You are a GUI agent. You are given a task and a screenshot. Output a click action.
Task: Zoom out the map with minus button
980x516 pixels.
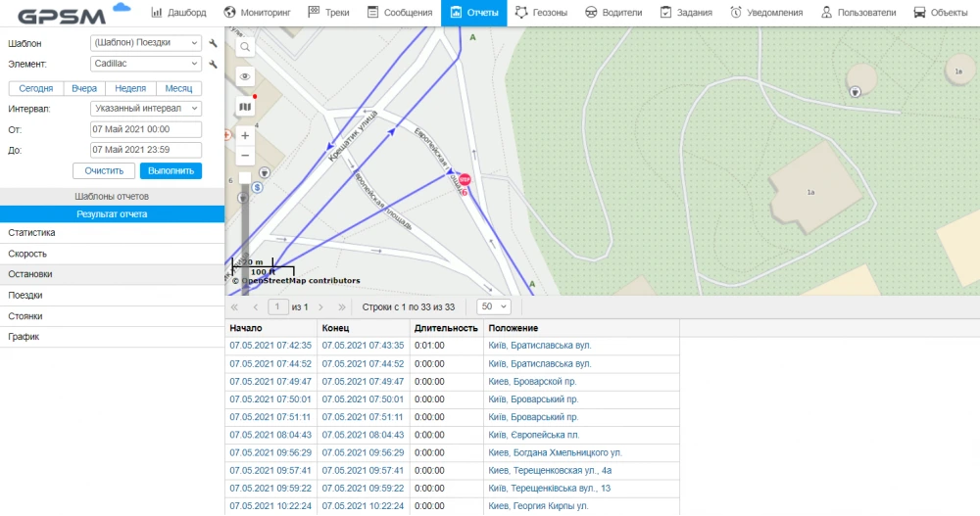(x=245, y=157)
